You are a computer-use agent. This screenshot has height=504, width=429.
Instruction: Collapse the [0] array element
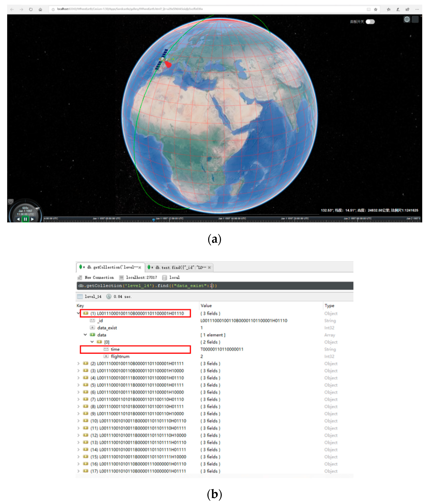[92, 342]
